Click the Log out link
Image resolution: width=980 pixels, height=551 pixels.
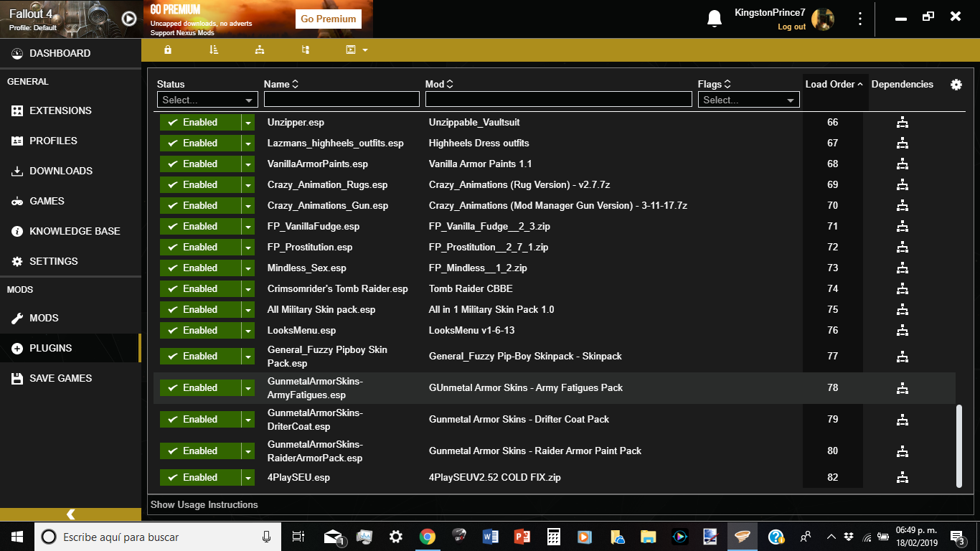coord(791,27)
